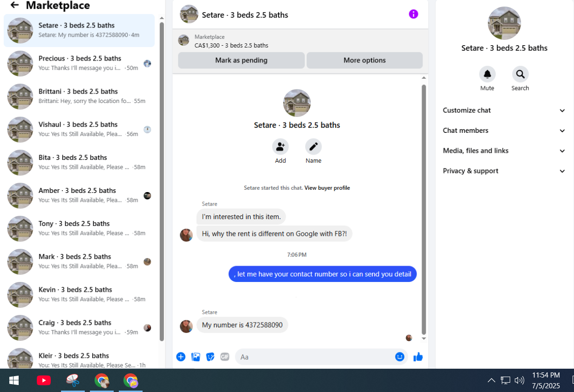The height and width of the screenshot is (392, 574).
Task: Open the Tony conversation
Action: tap(79, 229)
